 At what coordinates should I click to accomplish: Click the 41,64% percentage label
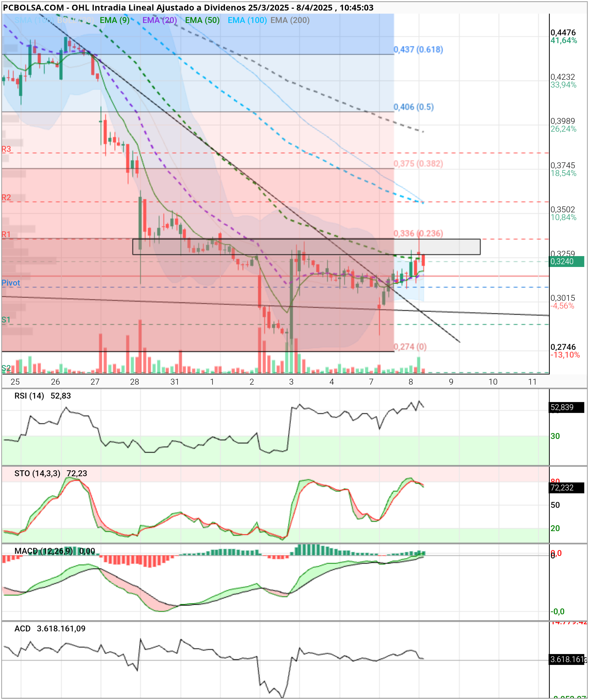564,41
